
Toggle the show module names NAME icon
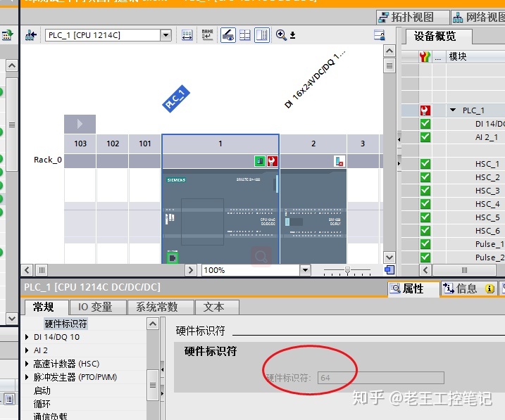click(x=207, y=35)
